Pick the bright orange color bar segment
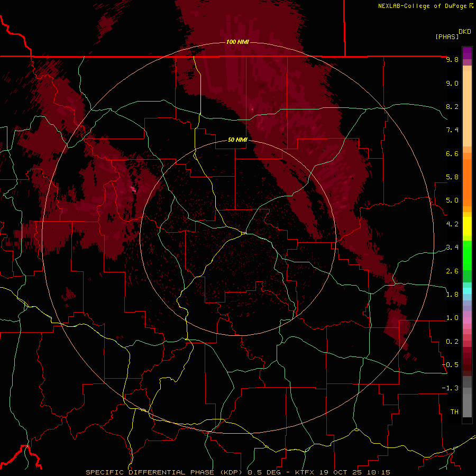Screen dimensions: 476x476 (467, 183)
